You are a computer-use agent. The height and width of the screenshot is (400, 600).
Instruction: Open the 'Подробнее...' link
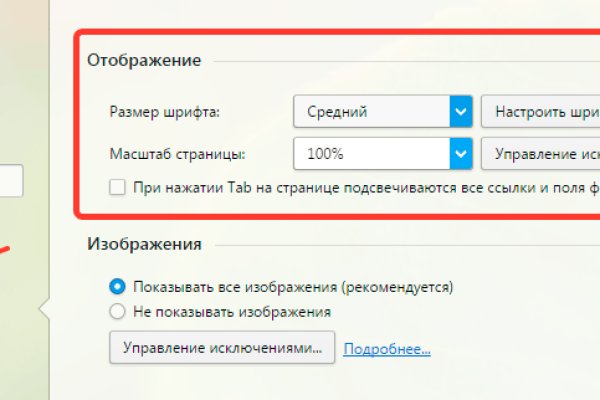point(387,349)
